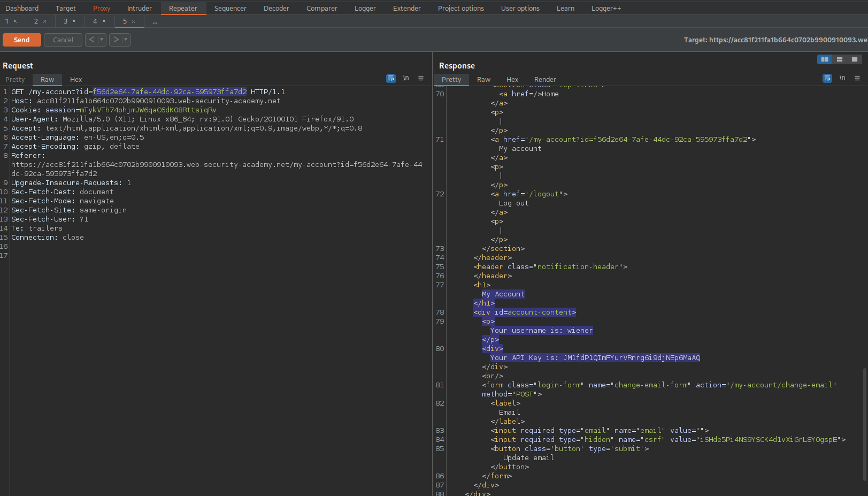This screenshot has width=868, height=496.
Task: Click 'Connection: close' header line
Action: [x=48, y=237]
